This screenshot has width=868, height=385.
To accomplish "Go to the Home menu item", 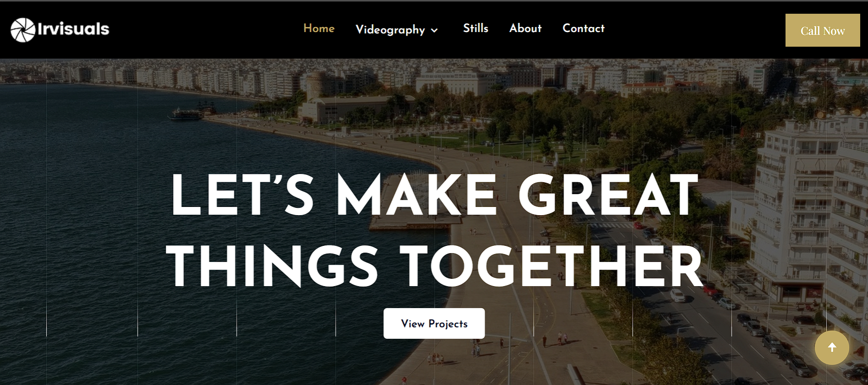I will (319, 28).
